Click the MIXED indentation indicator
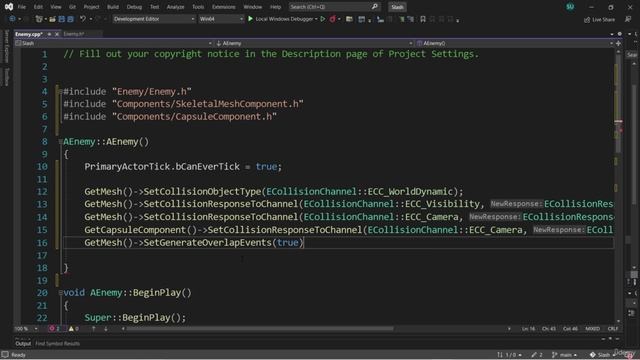Viewport: 640px width, 360px height. point(593,329)
